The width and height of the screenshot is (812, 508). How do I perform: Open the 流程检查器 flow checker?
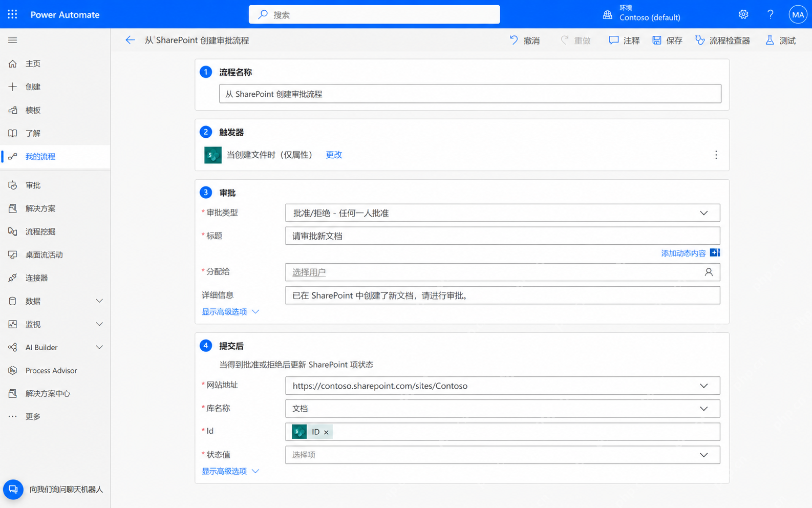click(722, 40)
